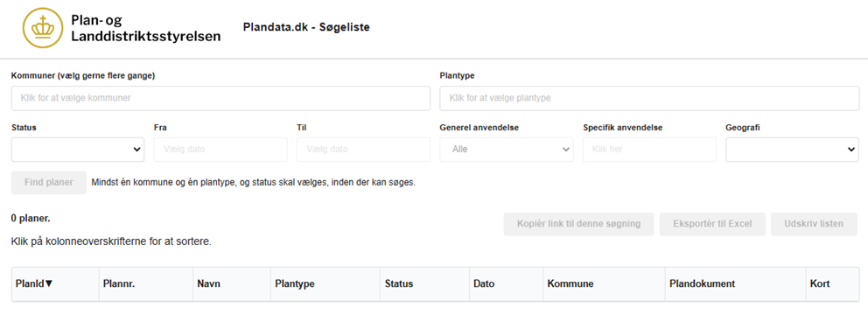Click Kopiér link til denne søgning
The image size is (868, 315).
point(578,224)
